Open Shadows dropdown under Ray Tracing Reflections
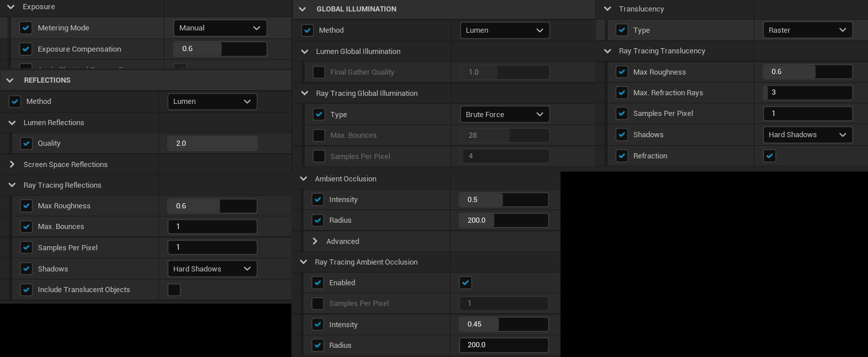Screen dimensions: 868x357 (x=212, y=269)
